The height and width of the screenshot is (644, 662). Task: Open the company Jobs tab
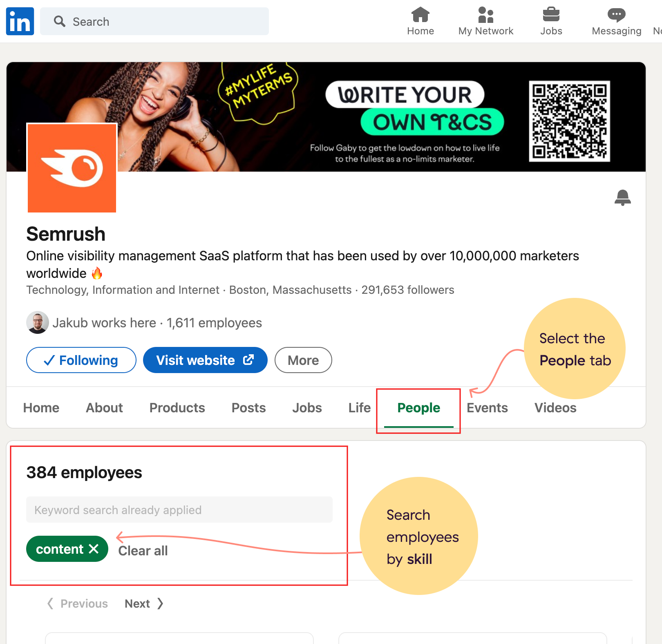(x=307, y=408)
